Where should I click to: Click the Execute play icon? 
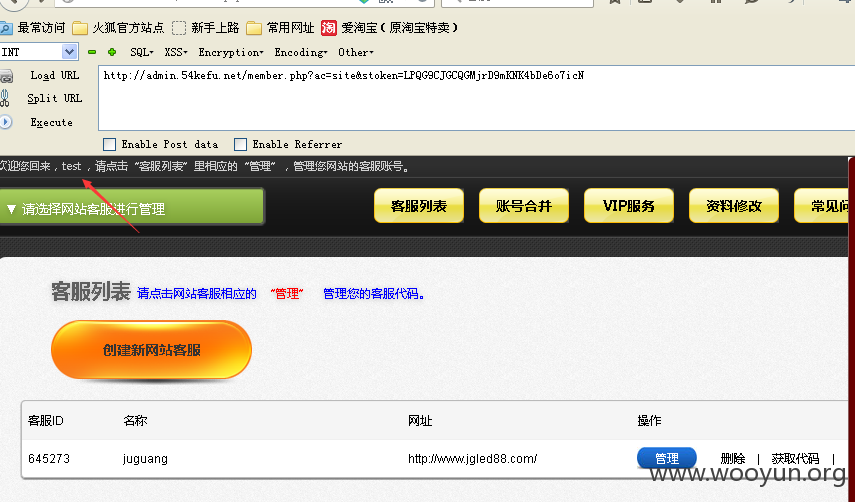point(5,122)
